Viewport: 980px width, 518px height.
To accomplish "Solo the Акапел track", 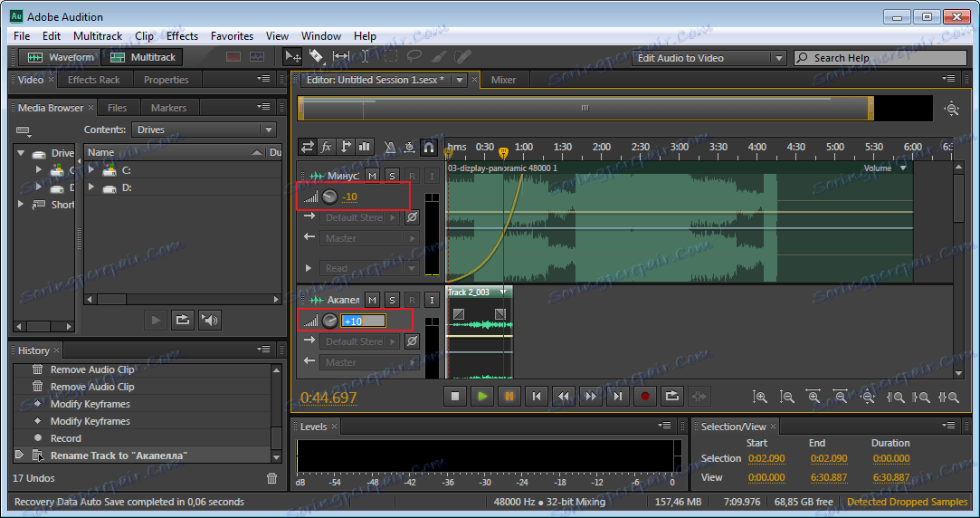I will tap(392, 300).
